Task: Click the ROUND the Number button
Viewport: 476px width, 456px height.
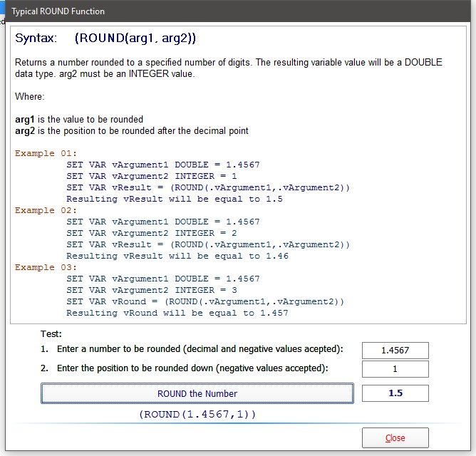Action: click(197, 393)
